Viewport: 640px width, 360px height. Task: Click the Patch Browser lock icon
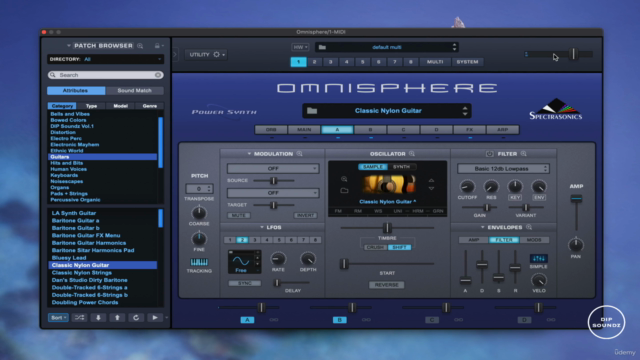click(157, 46)
